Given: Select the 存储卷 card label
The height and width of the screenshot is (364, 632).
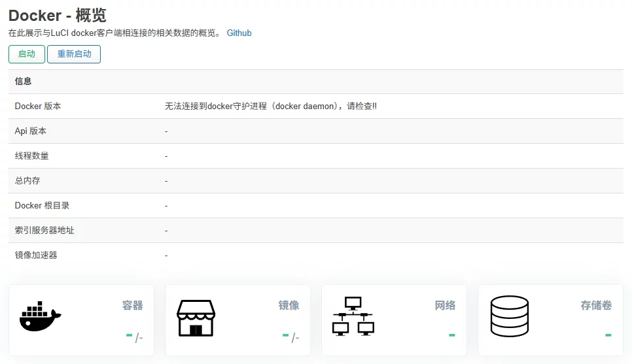Looking at the screenshot, I should [x=596, y=305].
